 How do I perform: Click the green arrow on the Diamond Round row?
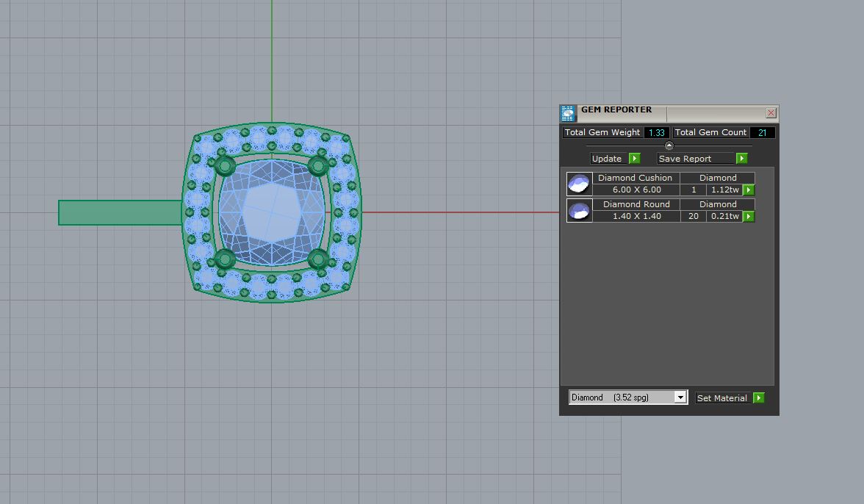[748, 217]
